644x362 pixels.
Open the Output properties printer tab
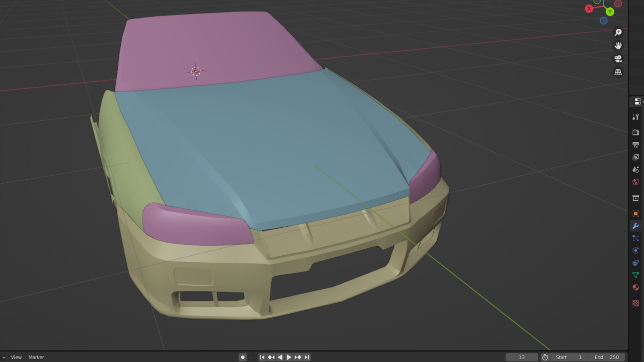pos(635,145)
